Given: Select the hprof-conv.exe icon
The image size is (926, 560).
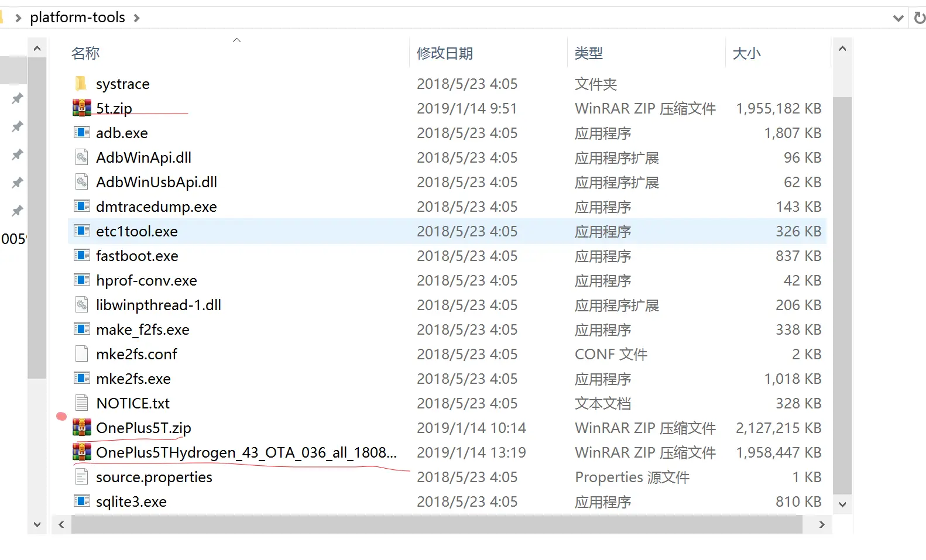Looking at the screenshot, I should [x=81, y=280].
